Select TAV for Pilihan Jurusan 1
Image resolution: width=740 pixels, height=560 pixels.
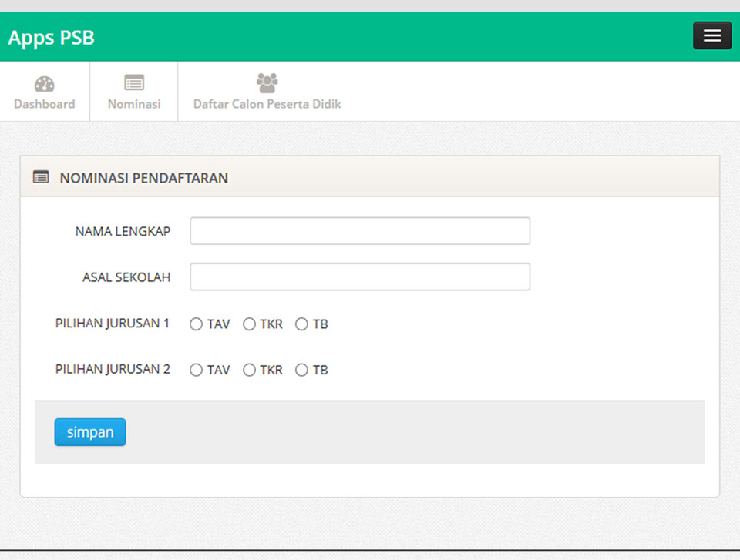(196, 324)
